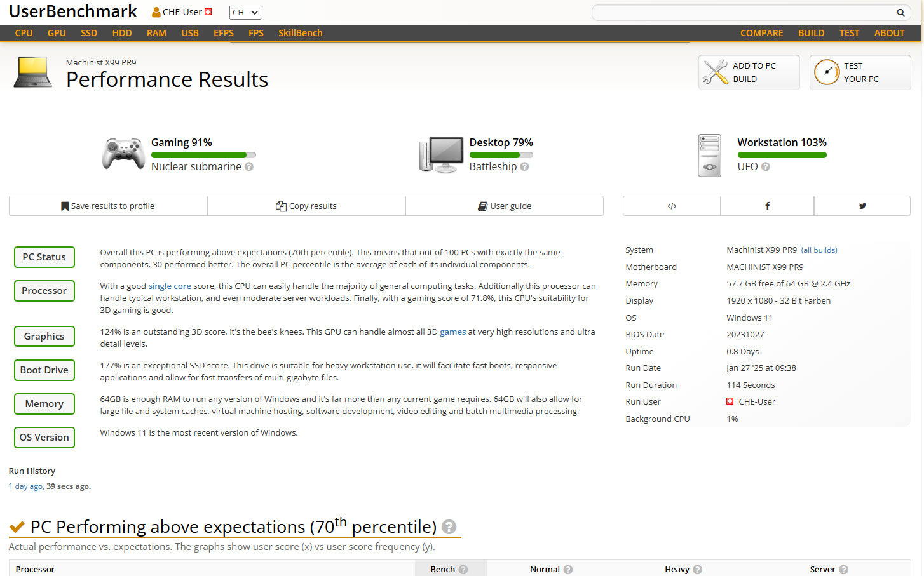Click the Gaming 91% progress bar
The image size is (924, 576).
pos(203,155)
